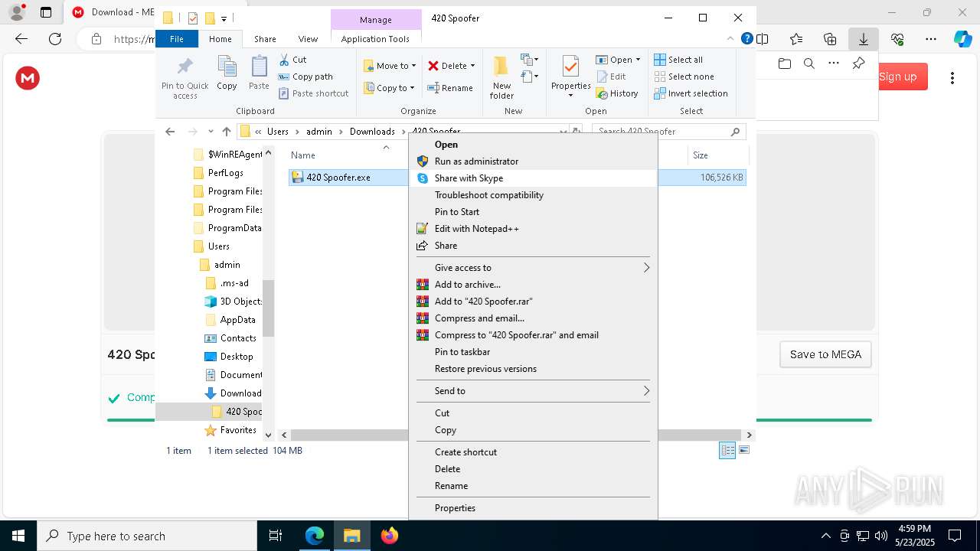This screenshot has height=551, width=980.
Task: Switch to large icons view
Action: pos(744,451)
